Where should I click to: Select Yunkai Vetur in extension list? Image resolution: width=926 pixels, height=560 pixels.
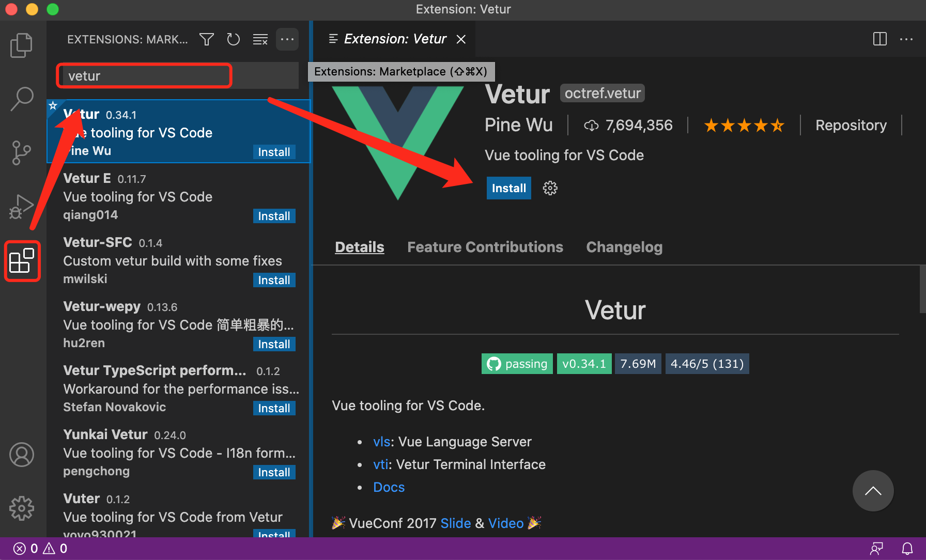tap(178, 452)
